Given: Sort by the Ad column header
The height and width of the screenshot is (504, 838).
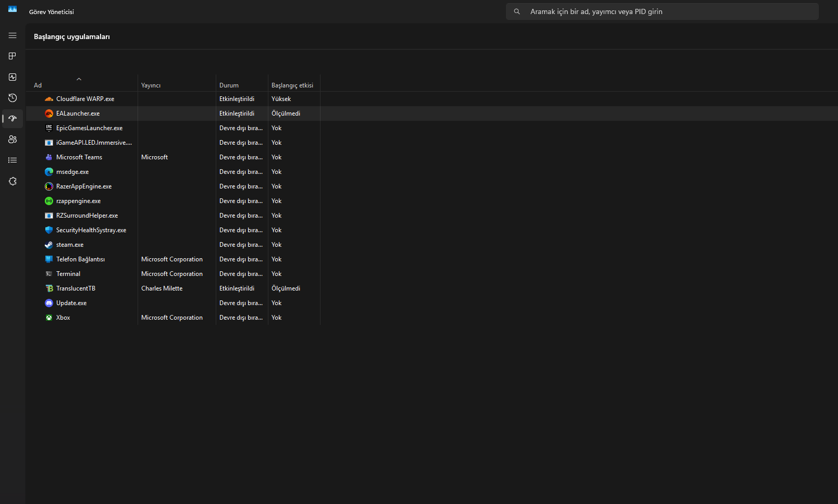Looking at the screenshot, I should [x=82, y=83].
